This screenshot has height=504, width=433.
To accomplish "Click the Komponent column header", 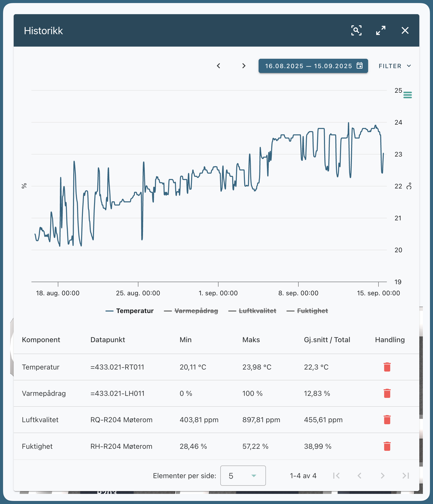I will click(41, 340).
